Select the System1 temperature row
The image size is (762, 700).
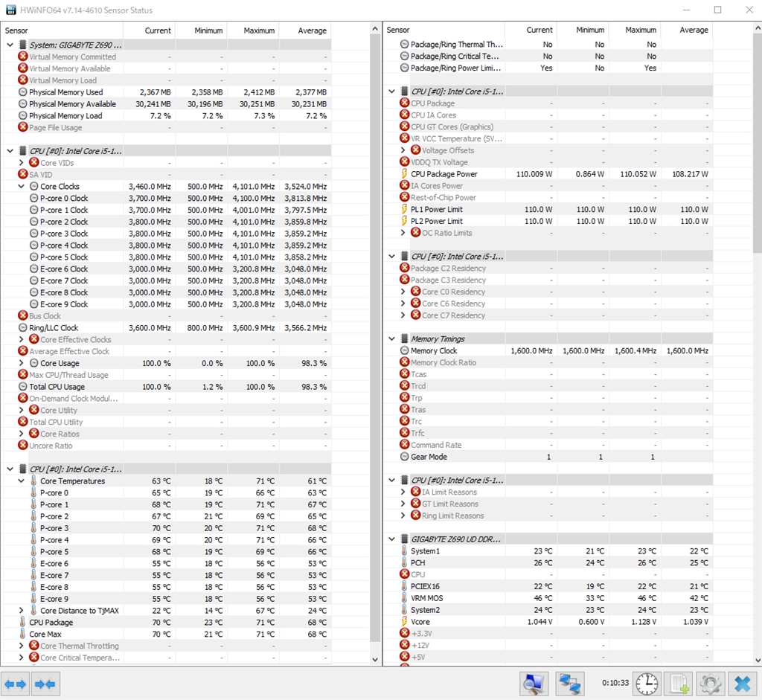click(x=548, y=551)
